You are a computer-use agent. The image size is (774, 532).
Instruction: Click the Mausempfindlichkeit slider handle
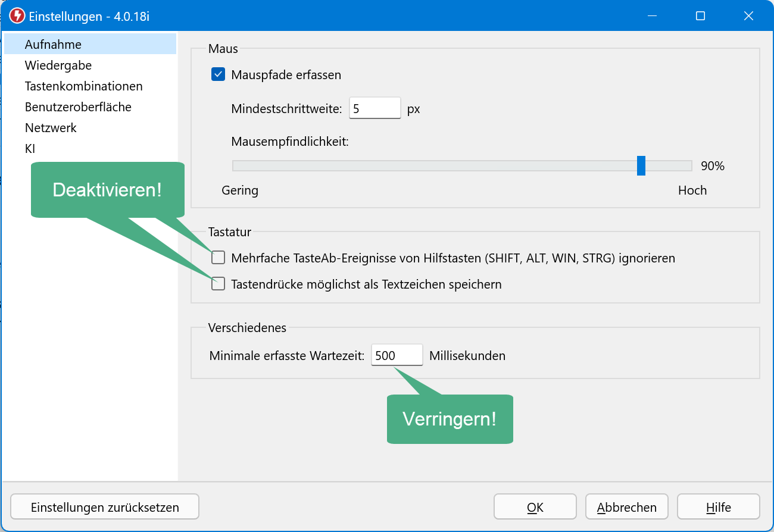641,165
